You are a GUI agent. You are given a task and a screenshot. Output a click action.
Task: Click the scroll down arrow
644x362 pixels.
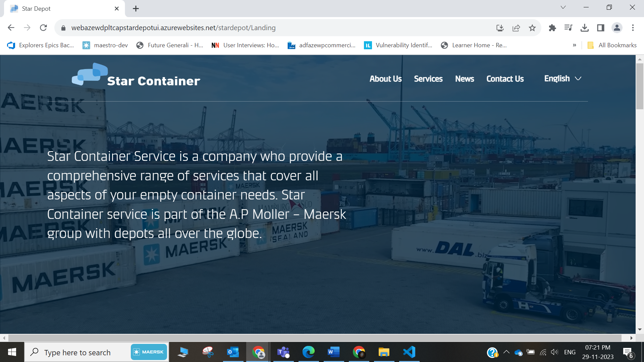[640, 329]
